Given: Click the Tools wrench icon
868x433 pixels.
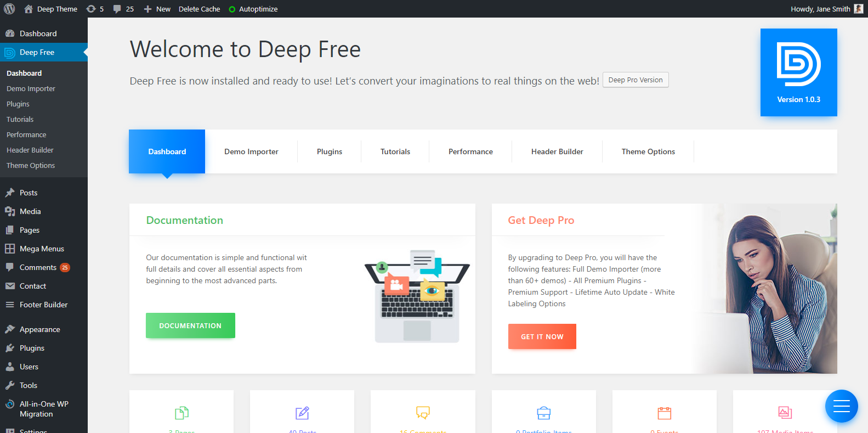Looking at the screenshot, I should [10, 385].
